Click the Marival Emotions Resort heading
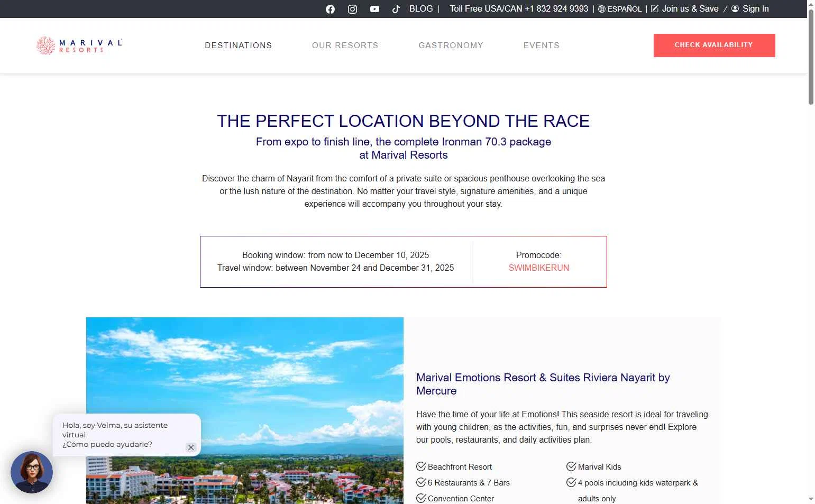The image size is (815, 504). tap(543, 384)
